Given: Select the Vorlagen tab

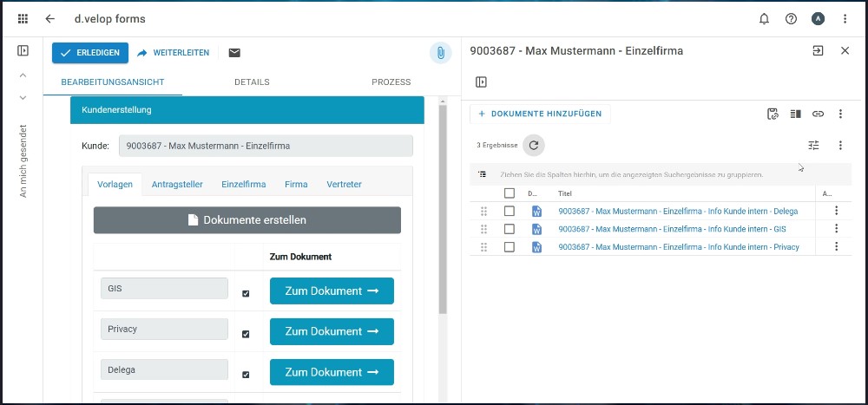Looking at the screenshot, I should [115, 184].
